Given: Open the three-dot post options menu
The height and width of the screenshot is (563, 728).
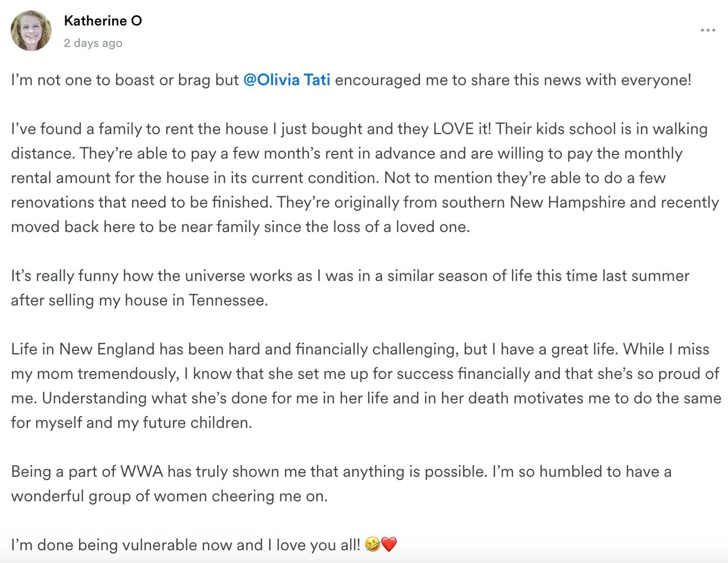Looking at the screenshot, I should (708, 30).
